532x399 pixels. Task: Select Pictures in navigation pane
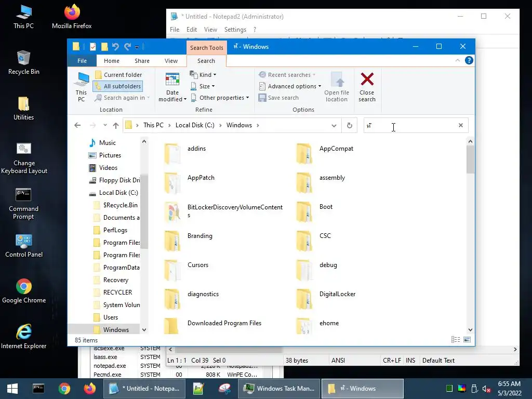105,155
